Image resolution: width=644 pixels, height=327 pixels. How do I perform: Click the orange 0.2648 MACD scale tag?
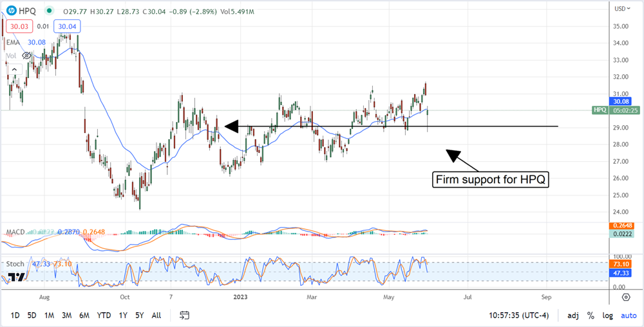(623, 225)
